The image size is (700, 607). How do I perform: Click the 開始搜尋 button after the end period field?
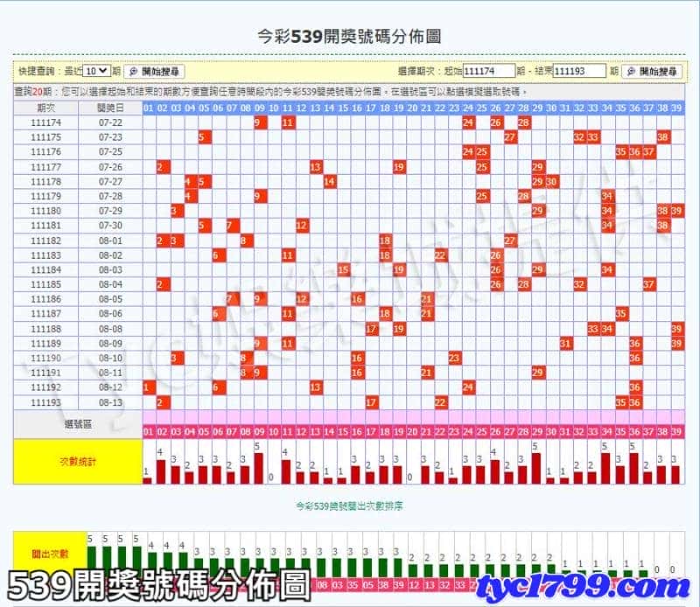click(652, 72)
